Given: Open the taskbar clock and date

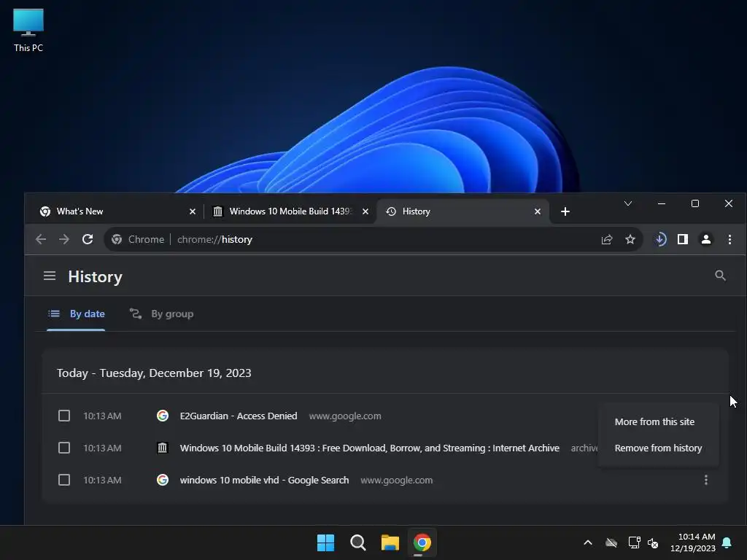Looking at the screenshot, I should (x=693, y=542).
